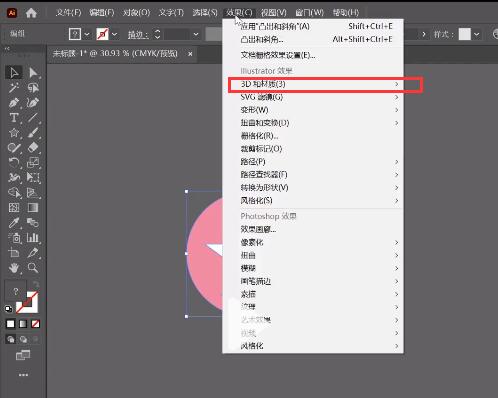Open the 文件(F) menu
Viewport: 498px width, 398px height.
coord(68,13)
